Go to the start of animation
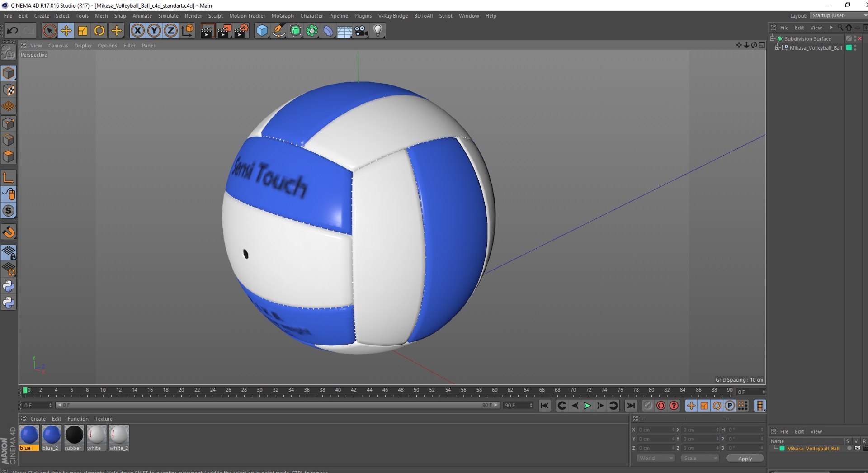 (544, 406)
